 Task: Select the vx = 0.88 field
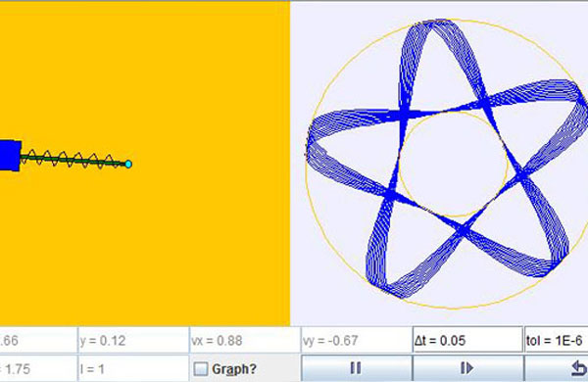(245, 341)
